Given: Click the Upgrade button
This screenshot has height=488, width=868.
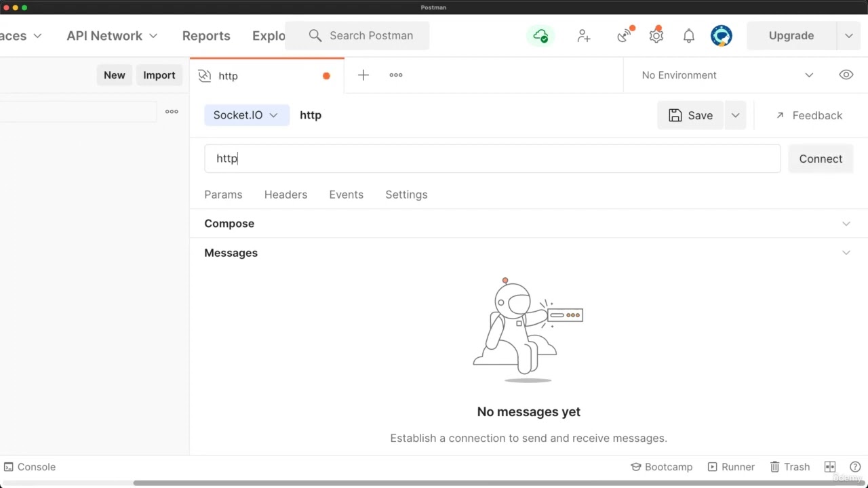Looking at the screenshot, I should pos(791,36).
